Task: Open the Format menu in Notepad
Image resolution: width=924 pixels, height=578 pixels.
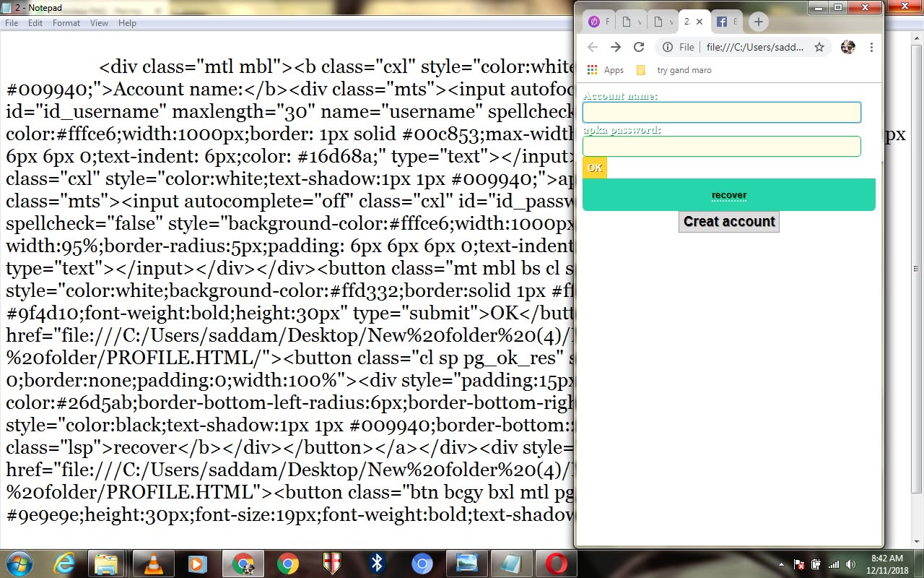Action: [66, 23]
